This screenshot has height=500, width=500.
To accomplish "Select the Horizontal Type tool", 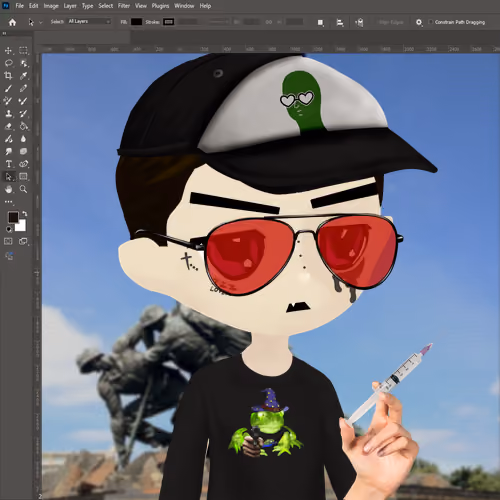I will click(8, 164).
